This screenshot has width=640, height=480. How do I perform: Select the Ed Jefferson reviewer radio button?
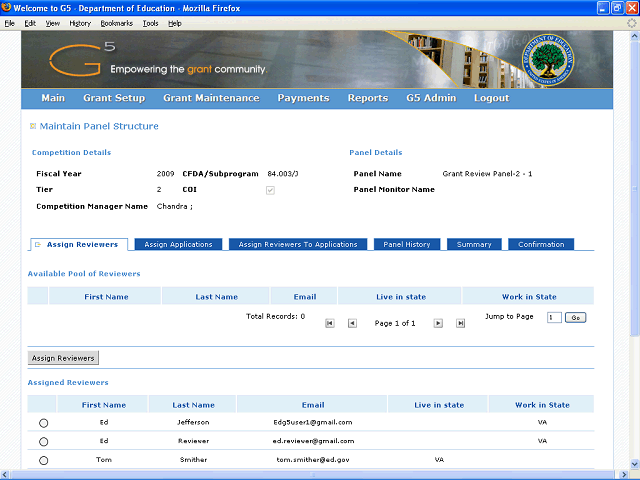click(x=43, y=423)
